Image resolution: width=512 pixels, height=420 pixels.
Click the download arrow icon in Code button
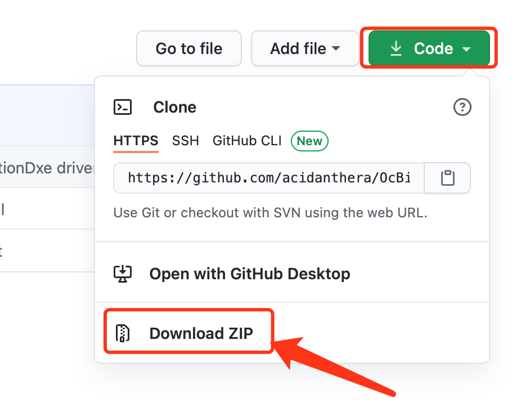click(396, 49)
